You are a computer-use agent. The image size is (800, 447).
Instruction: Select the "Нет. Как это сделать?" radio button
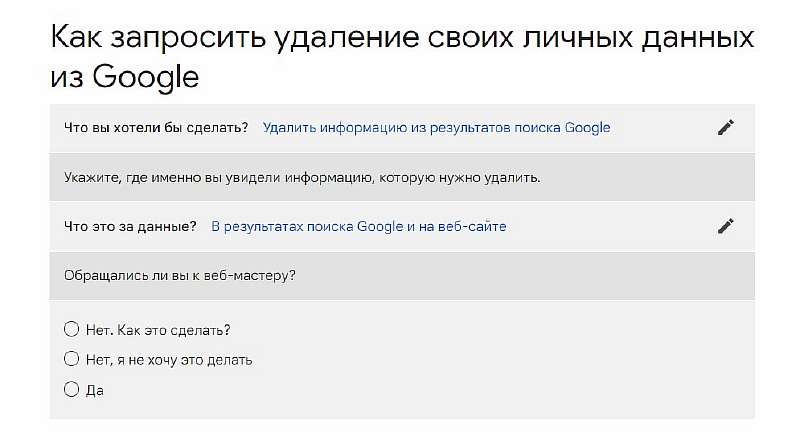click(x=71, y=329)
